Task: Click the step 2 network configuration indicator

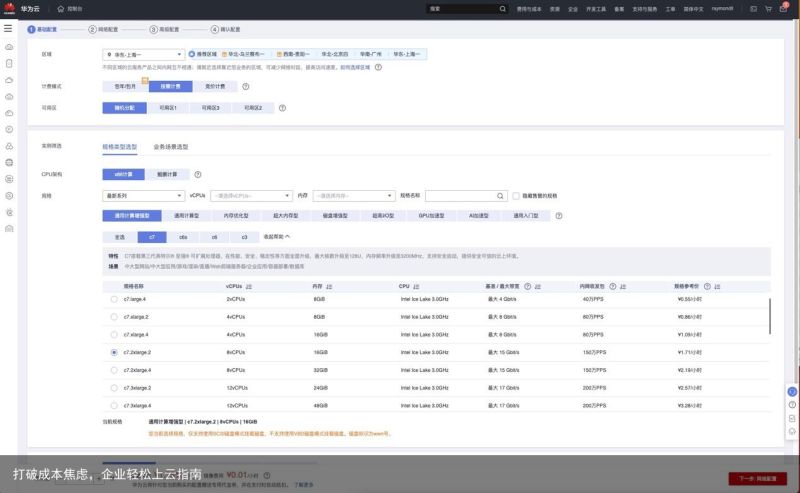Action: [x=104, y=30]
